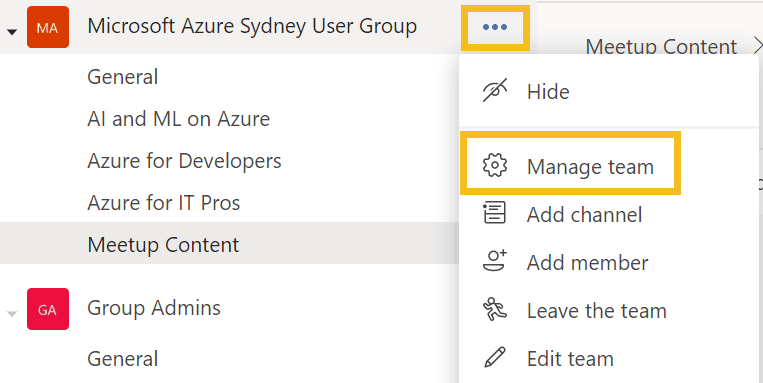The width and height of the screenshot is (763, 383).
Task: Click the Edit team pencil icon
Action: [495, 358]
